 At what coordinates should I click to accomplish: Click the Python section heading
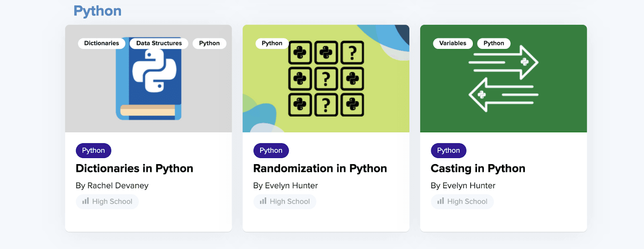[97, 11]
